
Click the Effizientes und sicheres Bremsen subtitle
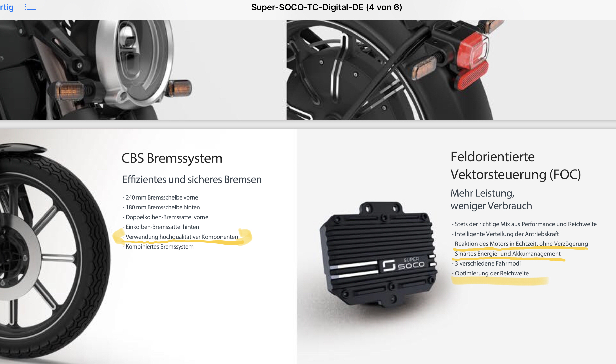(192, 179)
